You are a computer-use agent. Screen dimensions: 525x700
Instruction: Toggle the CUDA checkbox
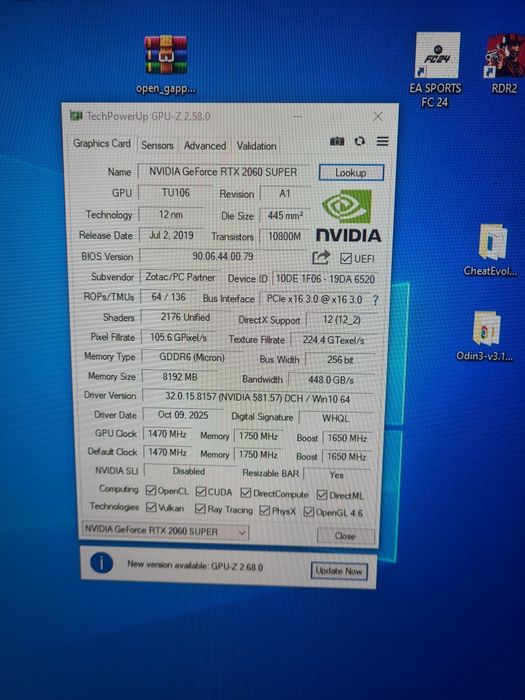pos(201,492)
